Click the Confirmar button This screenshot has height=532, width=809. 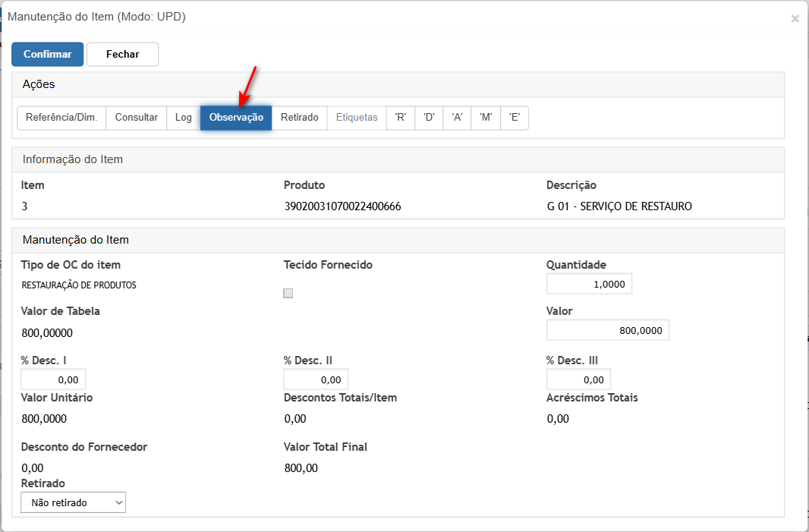47,55
